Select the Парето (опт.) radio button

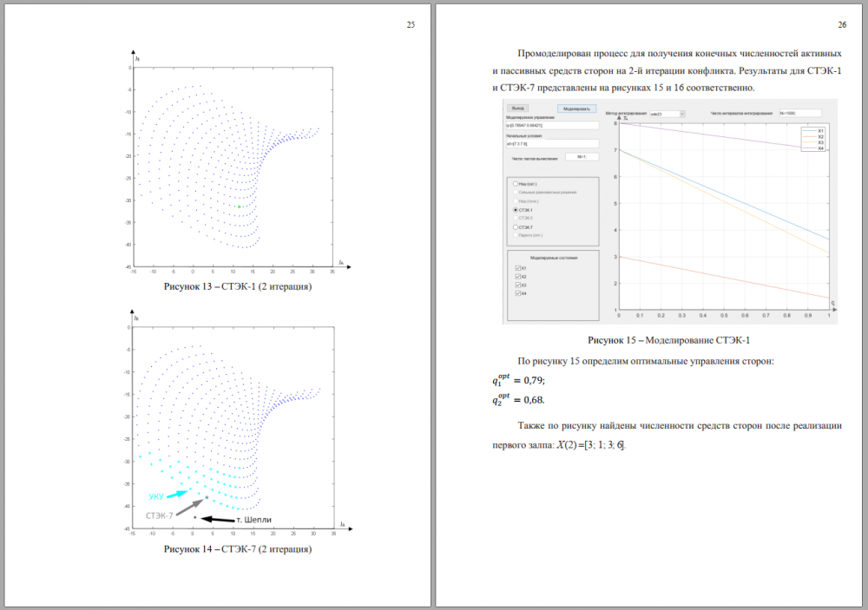click(516, 235)
